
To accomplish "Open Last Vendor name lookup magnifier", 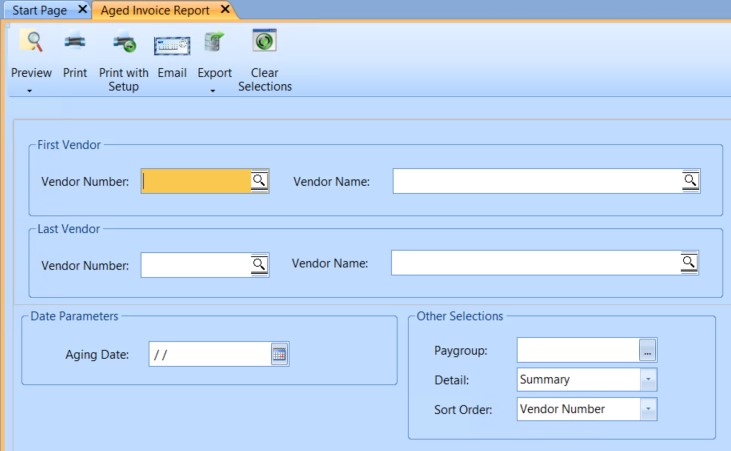I will 689,263.
